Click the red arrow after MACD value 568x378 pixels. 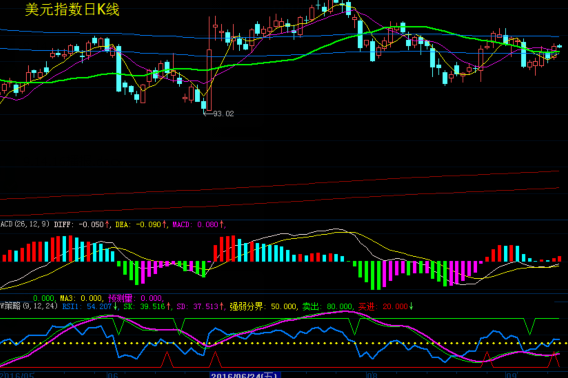click(221, 225)
